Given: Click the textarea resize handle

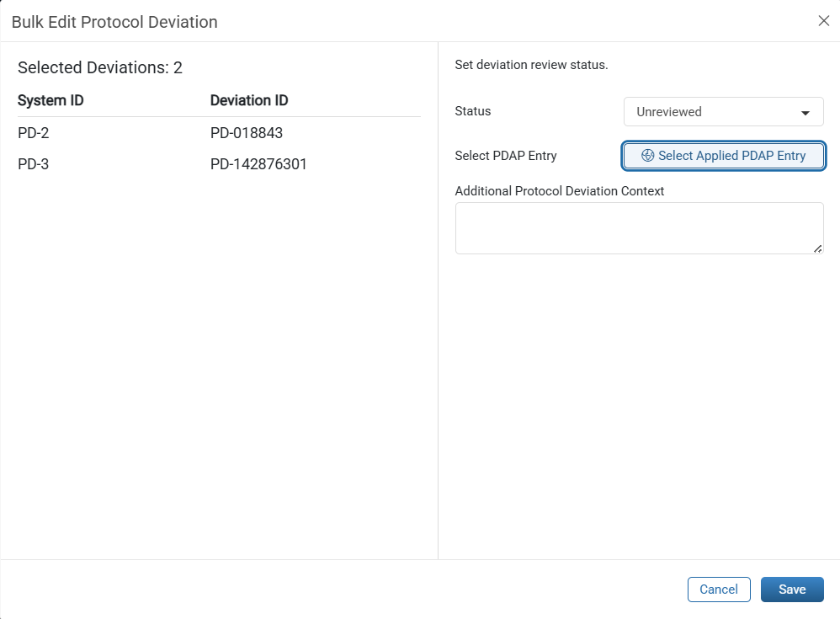Looking at the screenshot, I should click(x=817, y=248).
